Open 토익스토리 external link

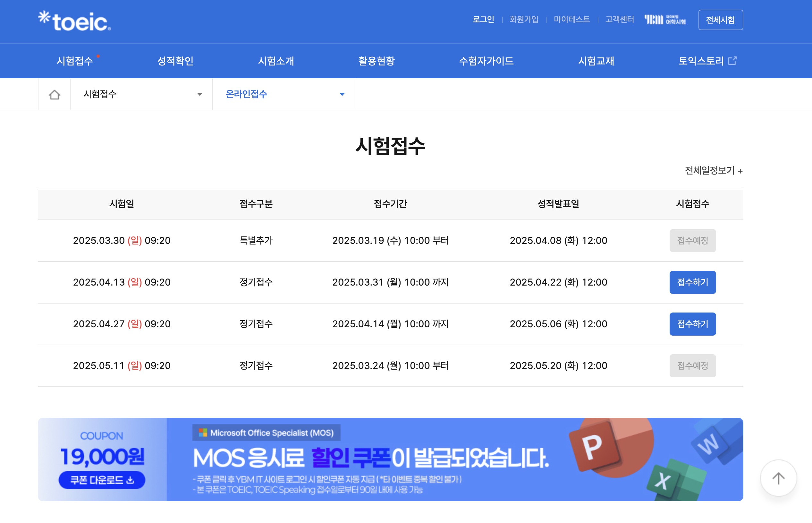(707, 61)
